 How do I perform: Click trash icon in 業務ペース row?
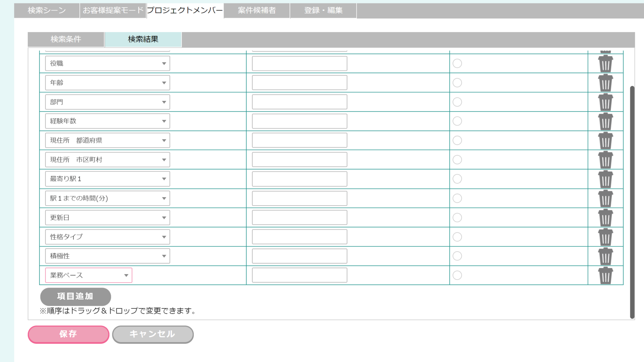[605, 276]
